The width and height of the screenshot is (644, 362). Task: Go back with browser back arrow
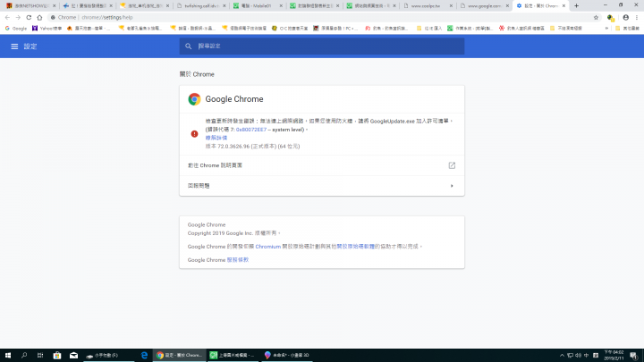point(7,17)
